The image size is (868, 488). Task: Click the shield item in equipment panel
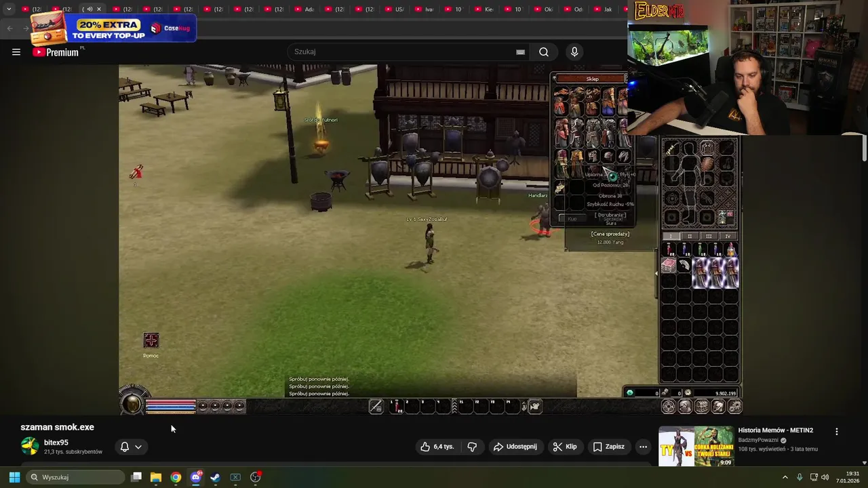coord(707,165)
